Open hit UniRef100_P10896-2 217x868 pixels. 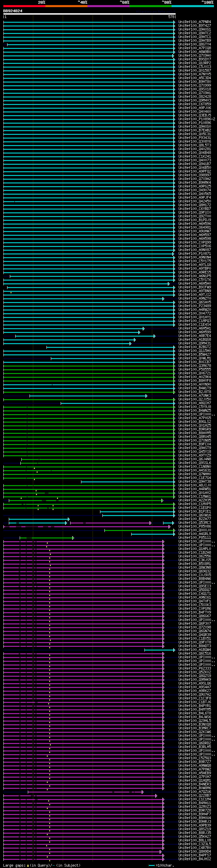point(197,119)
